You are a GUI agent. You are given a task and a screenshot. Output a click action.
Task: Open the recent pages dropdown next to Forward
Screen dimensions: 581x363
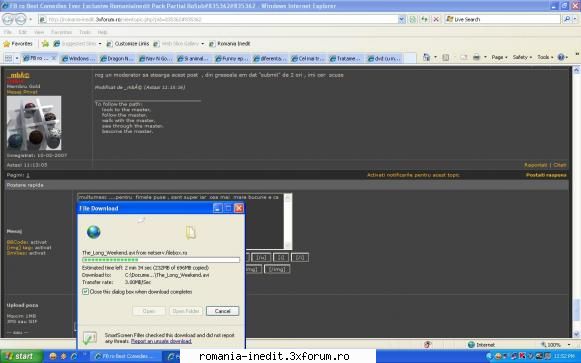pyautogui.click(x=30, y=19)
